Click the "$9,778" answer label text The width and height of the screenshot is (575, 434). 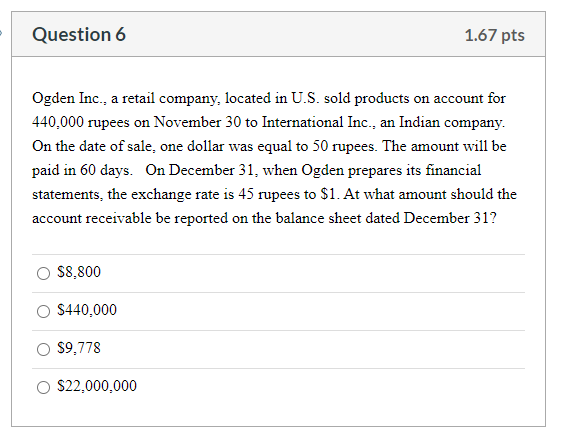[79, 348]
